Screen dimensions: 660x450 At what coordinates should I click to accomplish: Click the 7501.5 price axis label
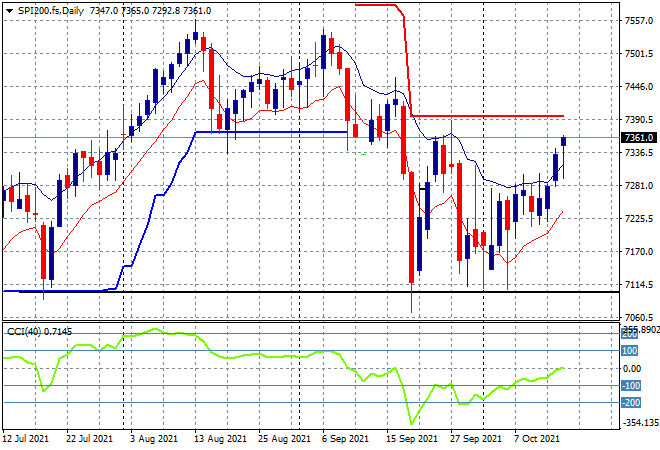coord(639,54)
